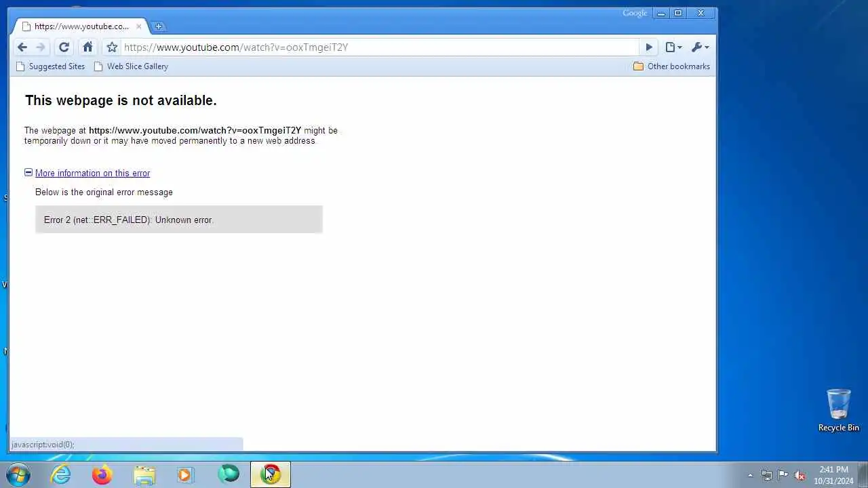
Task: Click the forward navigation arrow
Action: pos(40,47)
